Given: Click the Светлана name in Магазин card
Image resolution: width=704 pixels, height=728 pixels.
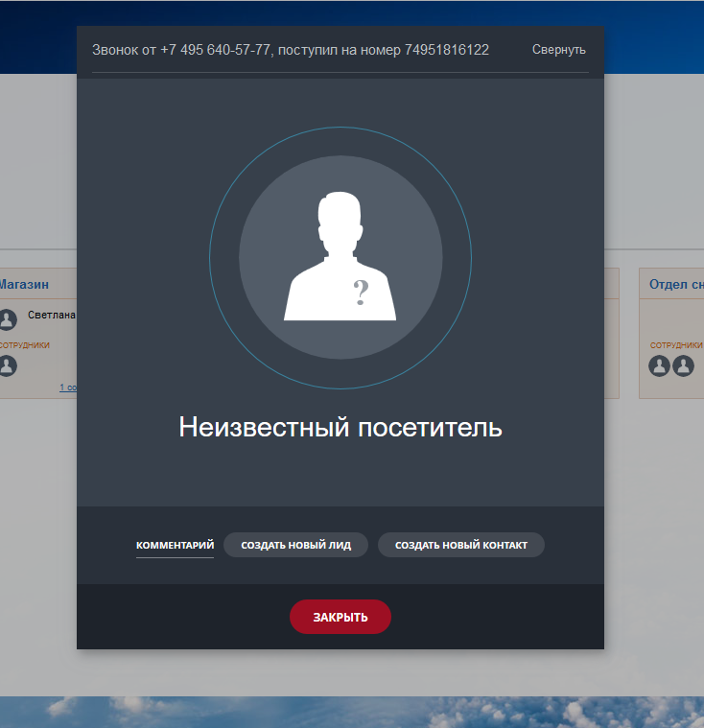Looking at the screenshot, I should 52,315.
